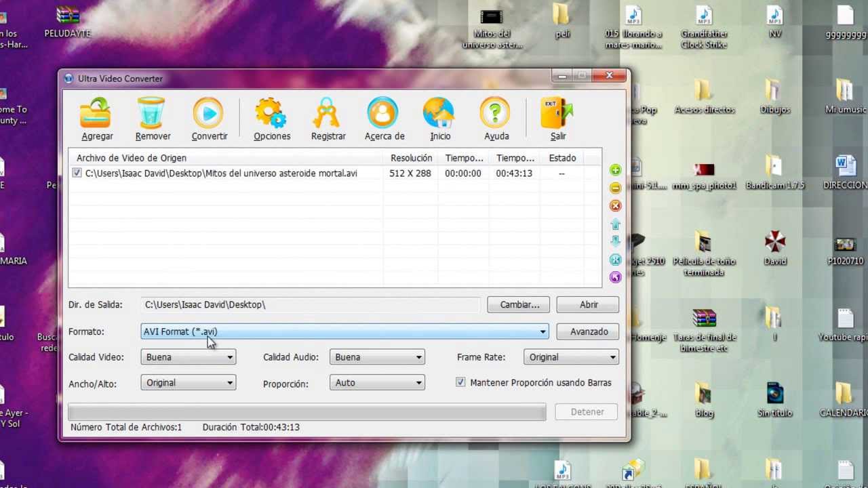Click the Remover trash bin icon

(x=152, y=113)
